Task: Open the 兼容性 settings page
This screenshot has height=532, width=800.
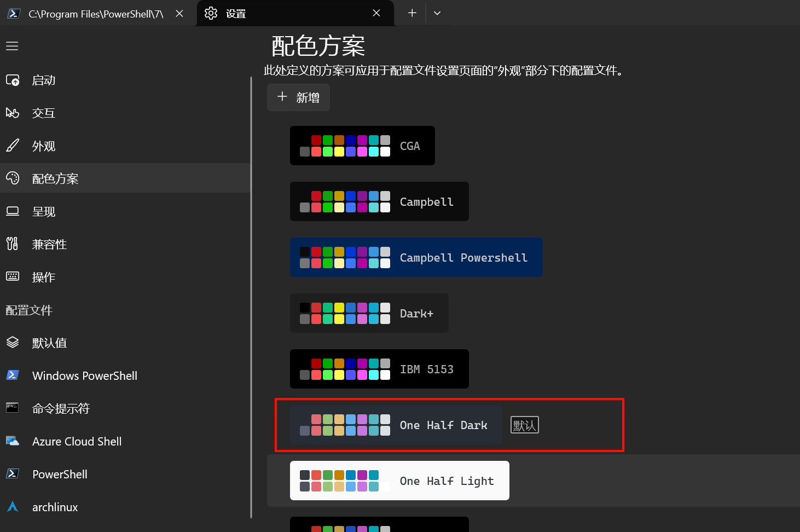Action: pyautogui.click(x=125, y=244)
